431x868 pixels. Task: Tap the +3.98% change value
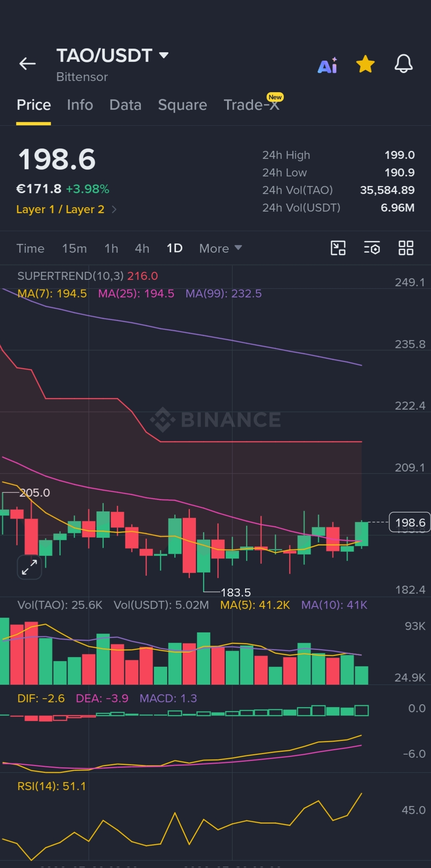click(87, 189)
